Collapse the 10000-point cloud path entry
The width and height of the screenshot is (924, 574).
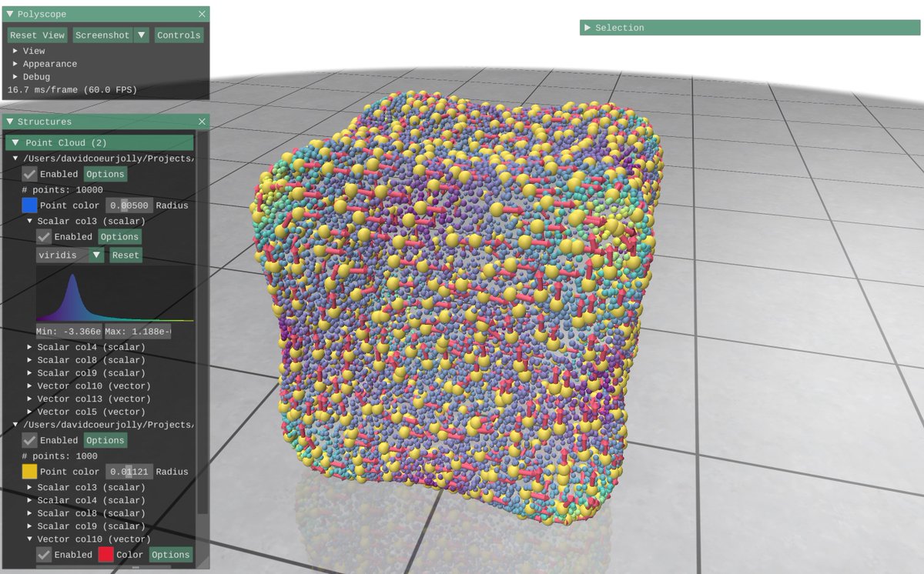click(x=15, y=159)
